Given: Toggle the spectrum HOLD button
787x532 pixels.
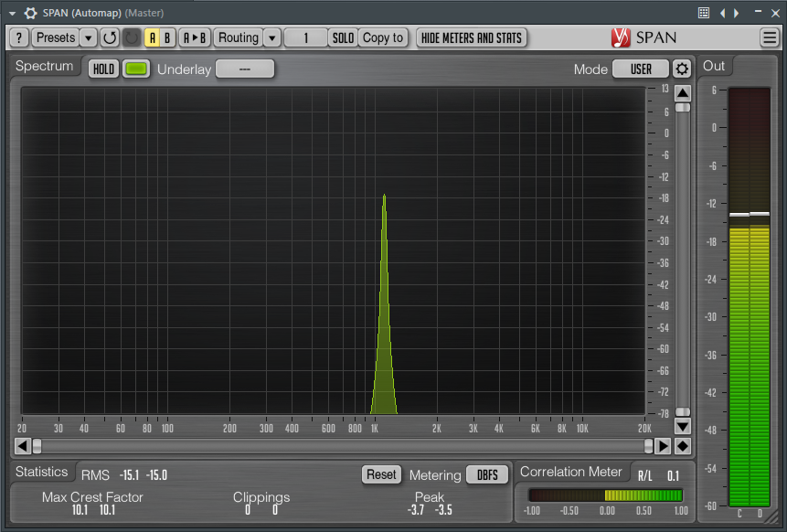Looking at the screenshot, I should tap(103, 69).
